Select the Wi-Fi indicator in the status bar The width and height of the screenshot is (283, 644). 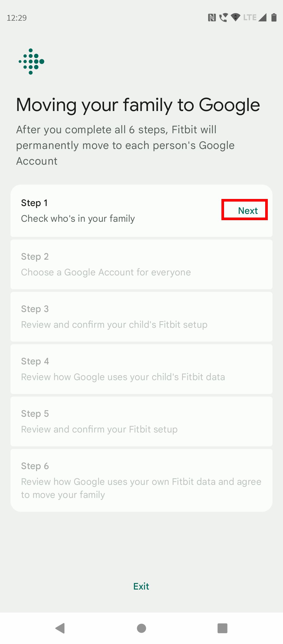coord(236,17)
